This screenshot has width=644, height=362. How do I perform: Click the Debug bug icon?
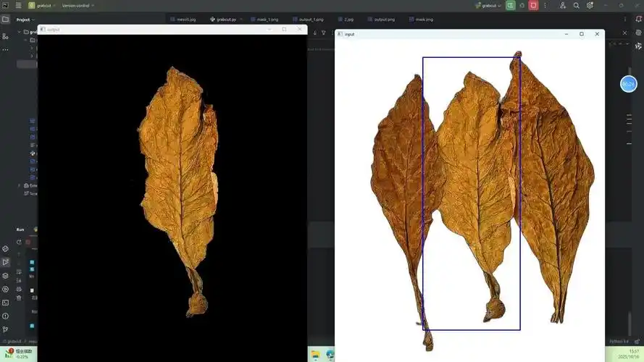522,5
